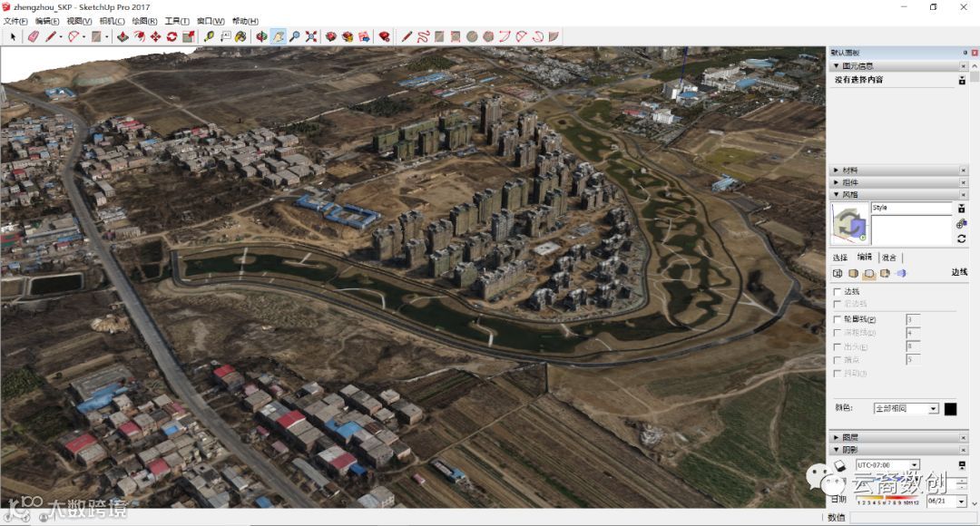980x526 pixels.
Task: Open style Watermark settings icon
Action: (x=885, y=274)
